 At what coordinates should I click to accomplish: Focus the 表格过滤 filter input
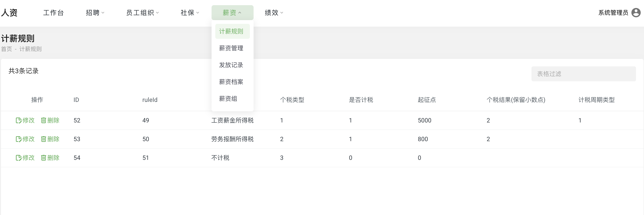coord(583,74)
